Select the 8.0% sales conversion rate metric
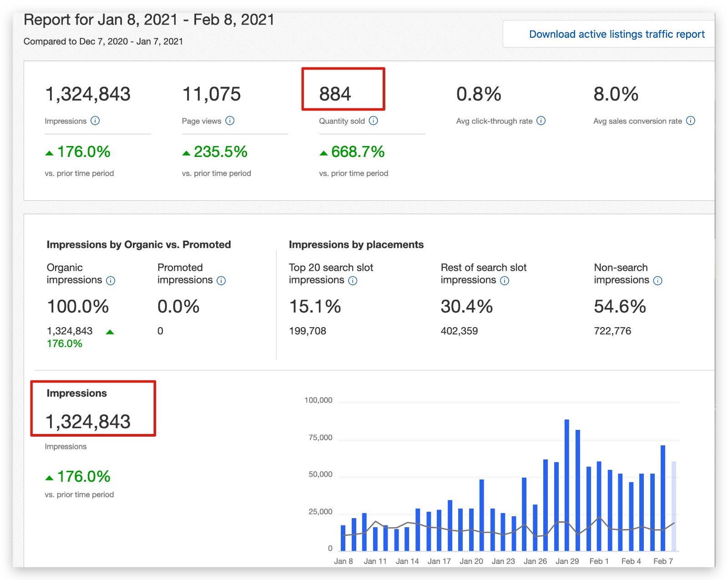Screen dimensions: 728x580 616,94
